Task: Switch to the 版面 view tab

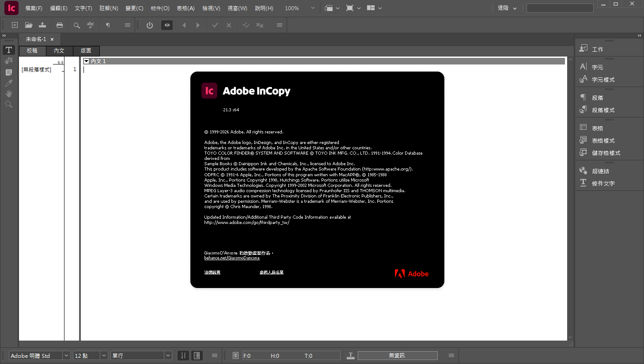Action: [x=86, y=51]
